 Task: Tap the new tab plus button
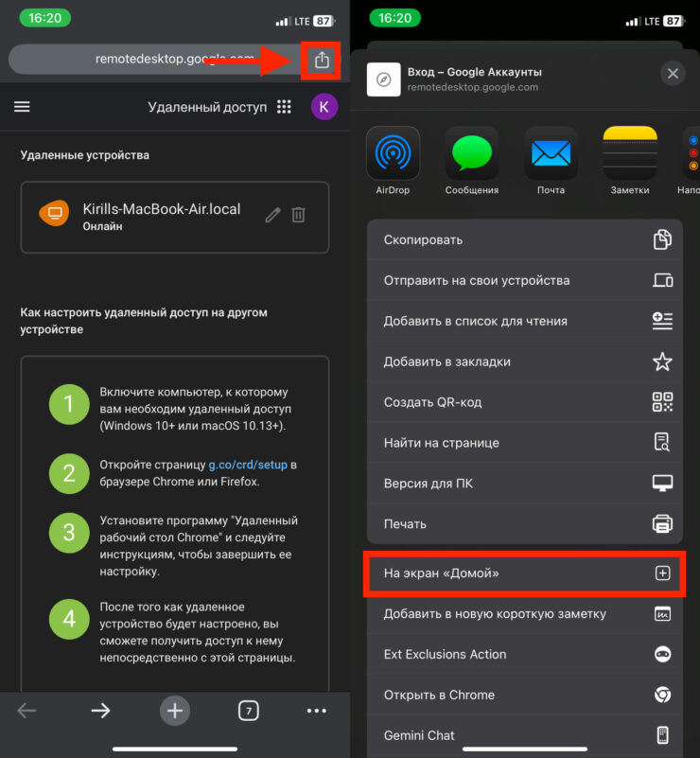pos(174,711)
